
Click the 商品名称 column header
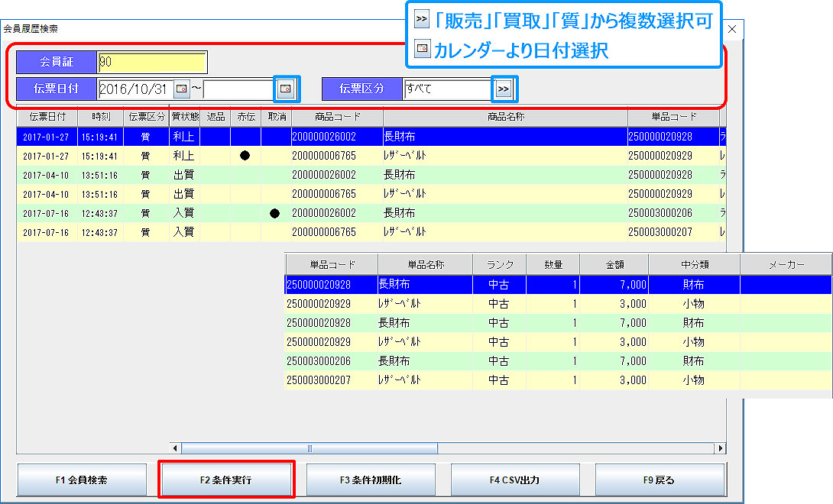pos(504,117)
